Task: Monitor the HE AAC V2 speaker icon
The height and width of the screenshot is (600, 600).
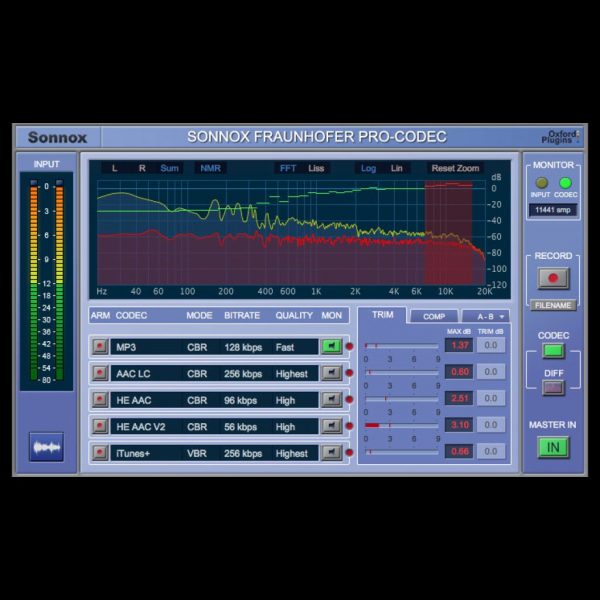Action: pyautogui.click(x=331, y=426)
